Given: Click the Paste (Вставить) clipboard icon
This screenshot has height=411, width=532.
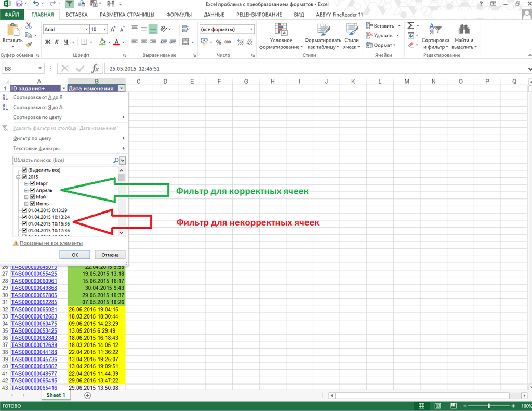Looking at the screenshot, I should click(x=13, y=30).
